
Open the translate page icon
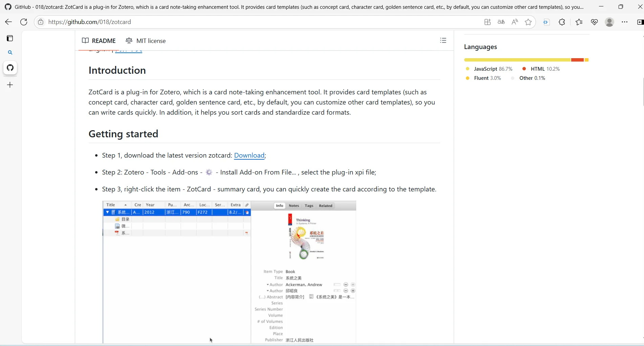click(x=501, y=22)
